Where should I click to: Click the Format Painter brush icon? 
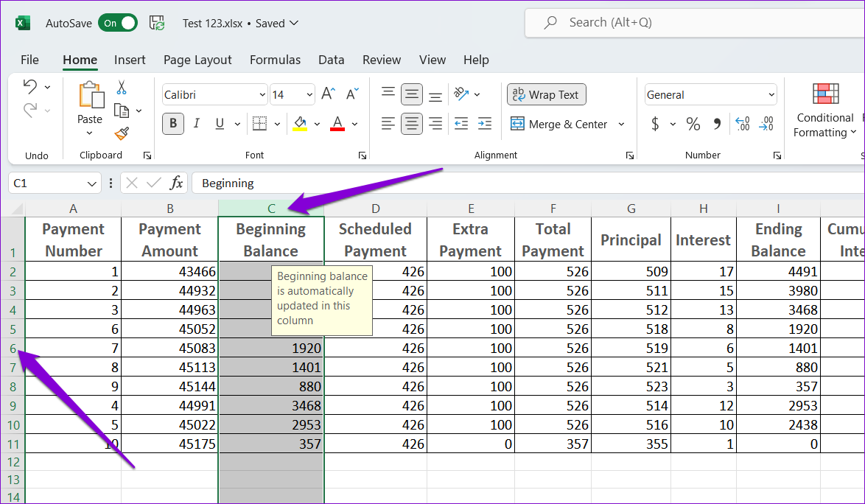coord(122,134)
